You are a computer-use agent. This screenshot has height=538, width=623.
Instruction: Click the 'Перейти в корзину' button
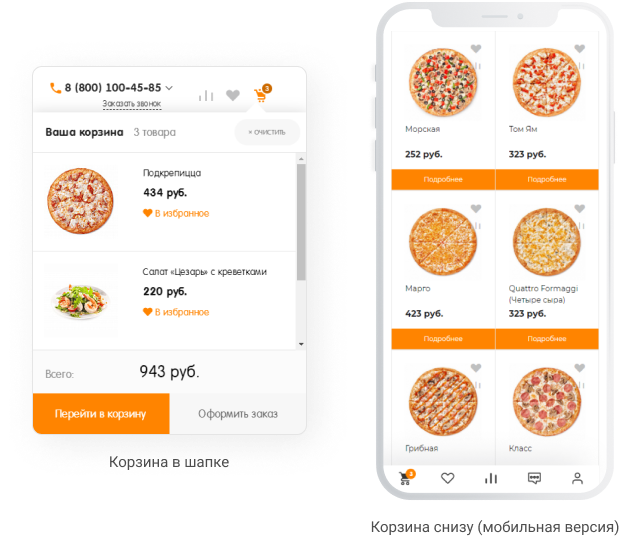(101, 414)
